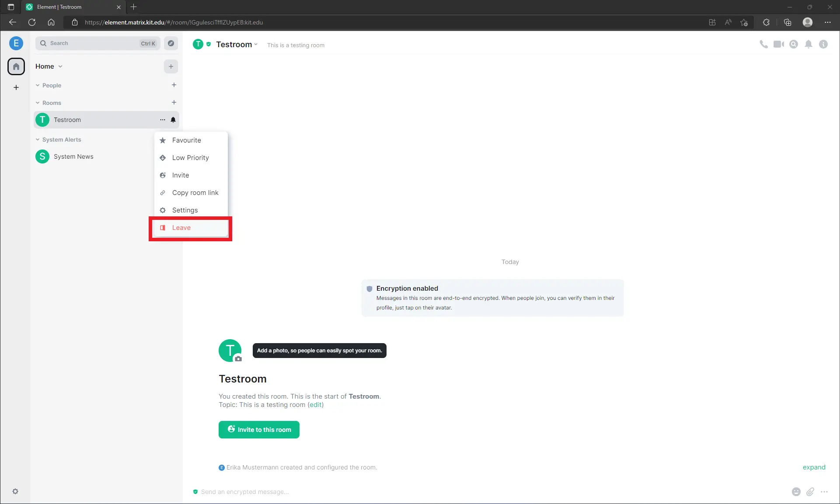Screen dimensions: 840x504
Task: Open Testroom notification options bell in room list
Action: (x=173, y=120)
